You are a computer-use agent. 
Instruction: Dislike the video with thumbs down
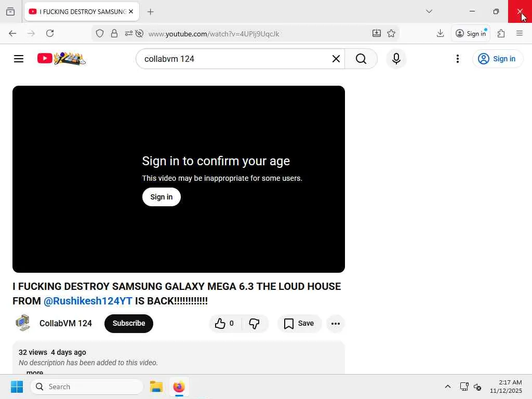coord(255,323)
